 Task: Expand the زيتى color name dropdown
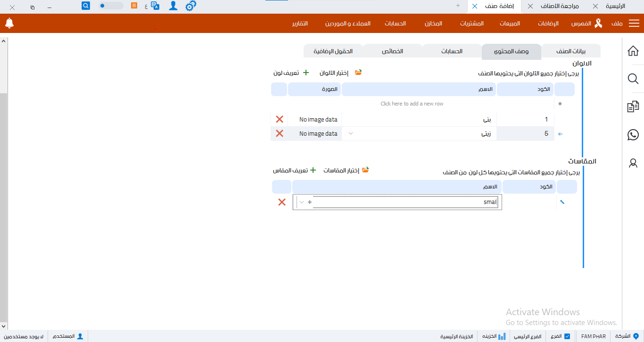[350, 134]
